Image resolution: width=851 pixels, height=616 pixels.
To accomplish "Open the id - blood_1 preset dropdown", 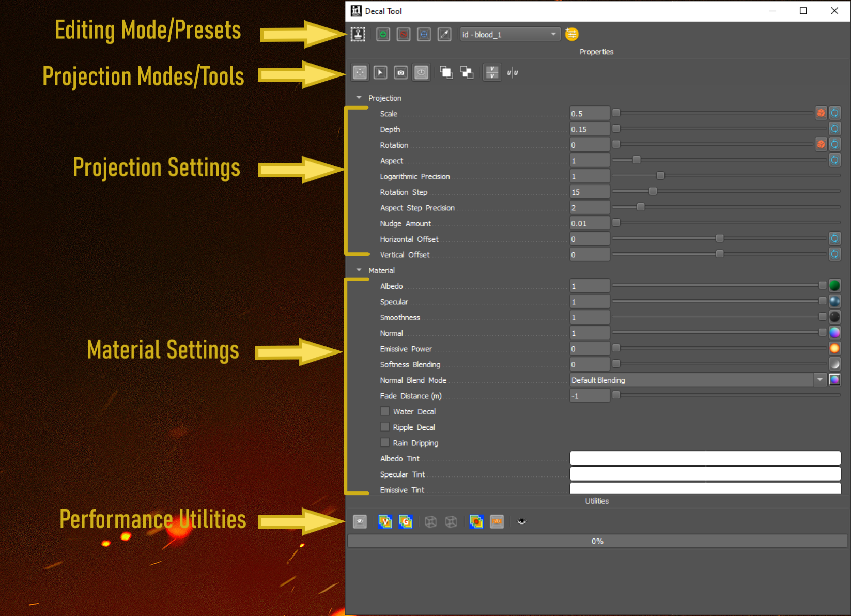I will [x=510, y=35].
